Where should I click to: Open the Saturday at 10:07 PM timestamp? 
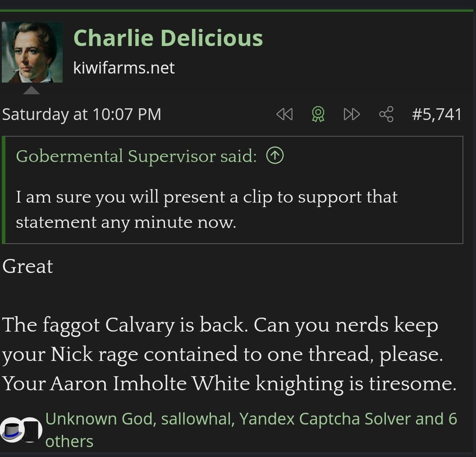tap(82, 115)
